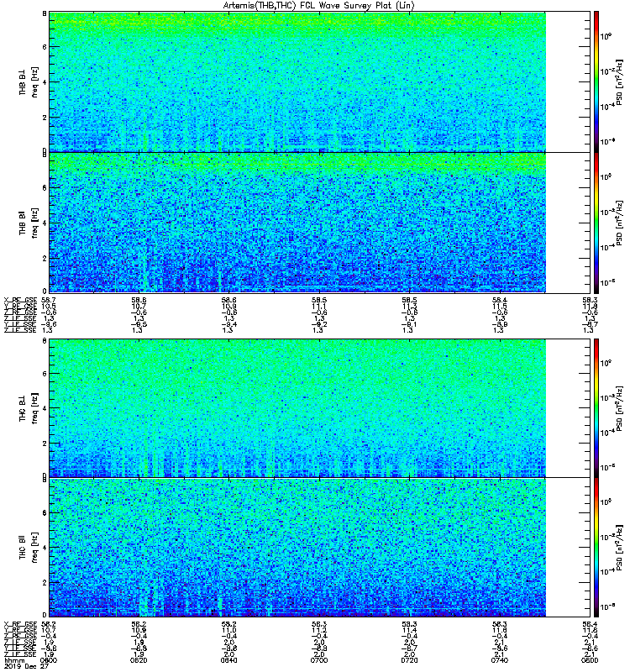The width and height of the screenshot is (630, 672).
Task: Click the '2' frequency tick of the THC B∥ panel
Action: 45,583
